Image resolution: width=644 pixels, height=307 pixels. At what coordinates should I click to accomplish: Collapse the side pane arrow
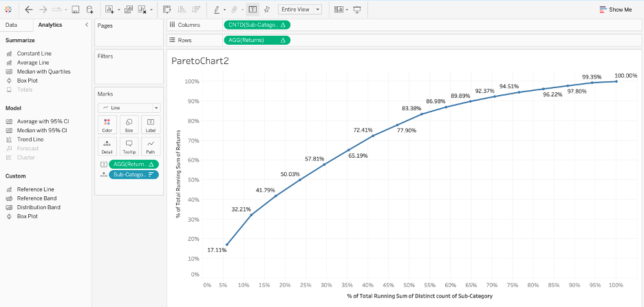[x=86, y=25]
